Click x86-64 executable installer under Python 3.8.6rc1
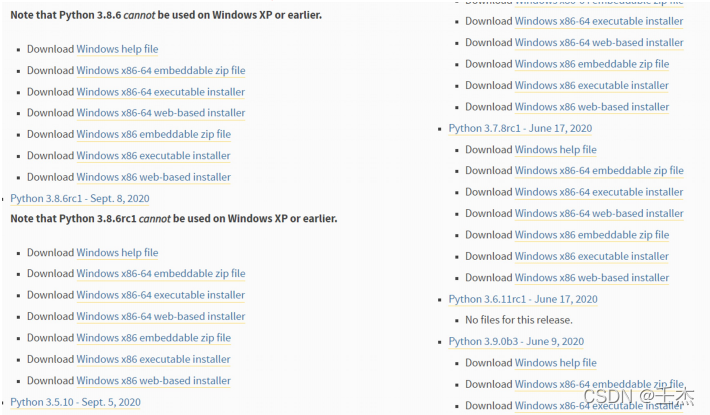Image resolution: width=710 pixels, height=415 pixels. pos(160,295)
